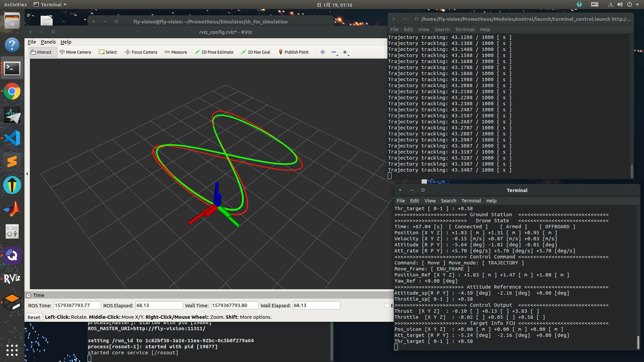Viewport: 644px width, 362px height.
Task: Open the RViz File menu
Action: [32, 42]
